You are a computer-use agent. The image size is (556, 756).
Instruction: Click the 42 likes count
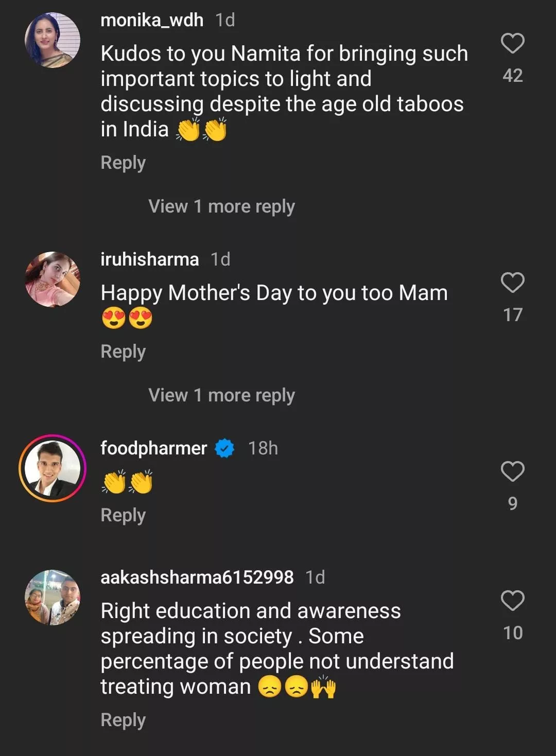point(513,76)
